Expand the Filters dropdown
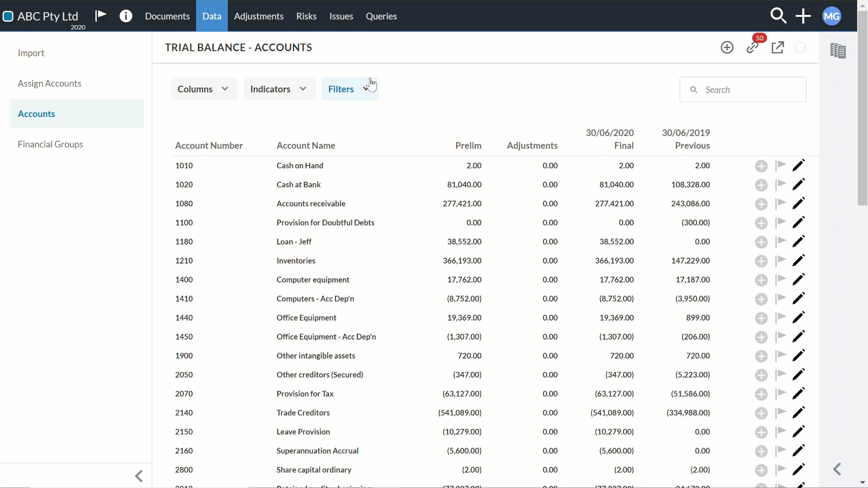Image resolution: width=868 pixels, height=488 pixels. coord(350,89)
